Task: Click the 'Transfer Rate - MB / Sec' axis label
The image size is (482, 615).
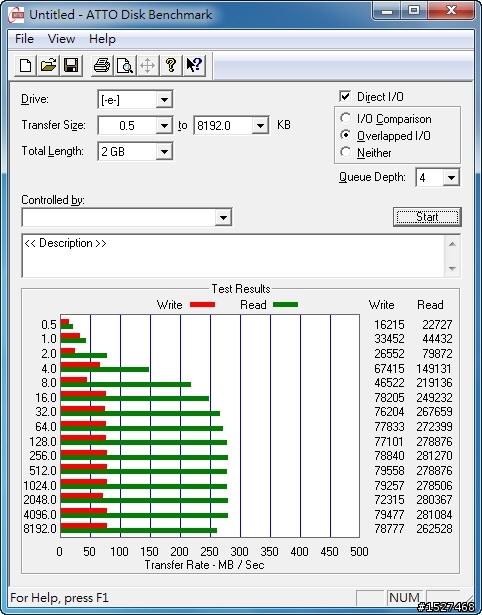Action: pyautogui.click(x=205, y=565)
